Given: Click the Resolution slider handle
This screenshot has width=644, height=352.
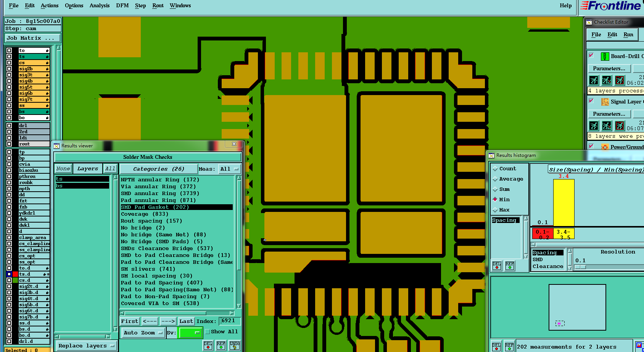Looking at the screenshot, I should (580, 267).
